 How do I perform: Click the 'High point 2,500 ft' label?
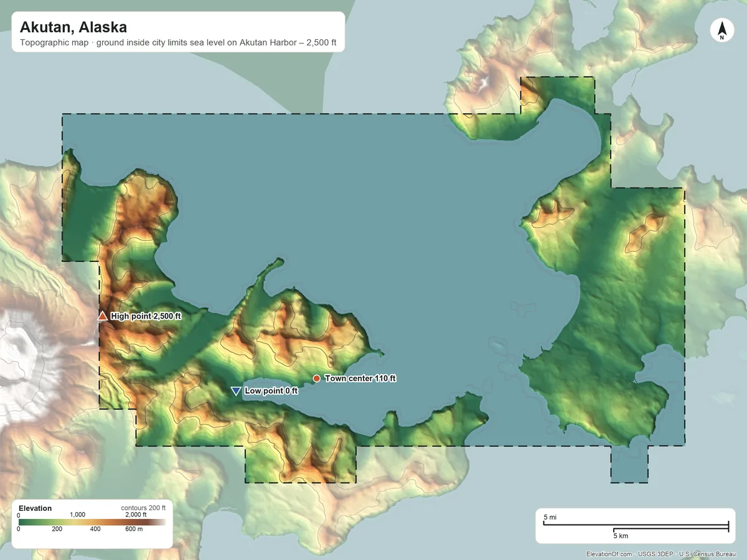pyautogui.click(x=146, y=316)
